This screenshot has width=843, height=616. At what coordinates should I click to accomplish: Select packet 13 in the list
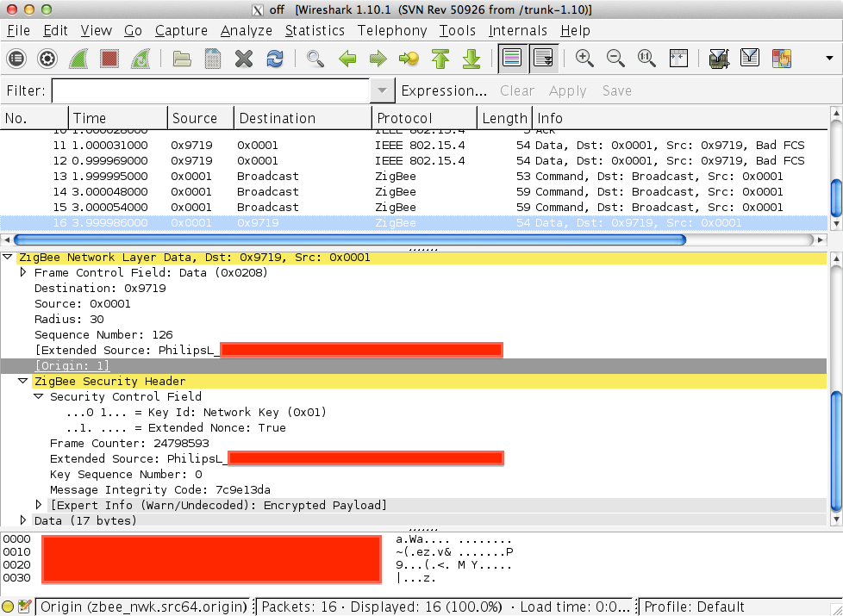413,177
